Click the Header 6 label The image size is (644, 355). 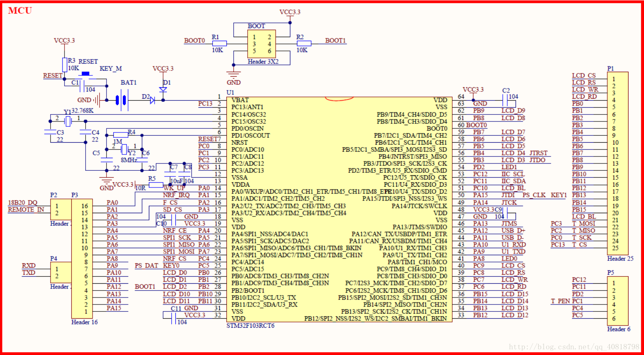tap(619, 329)
